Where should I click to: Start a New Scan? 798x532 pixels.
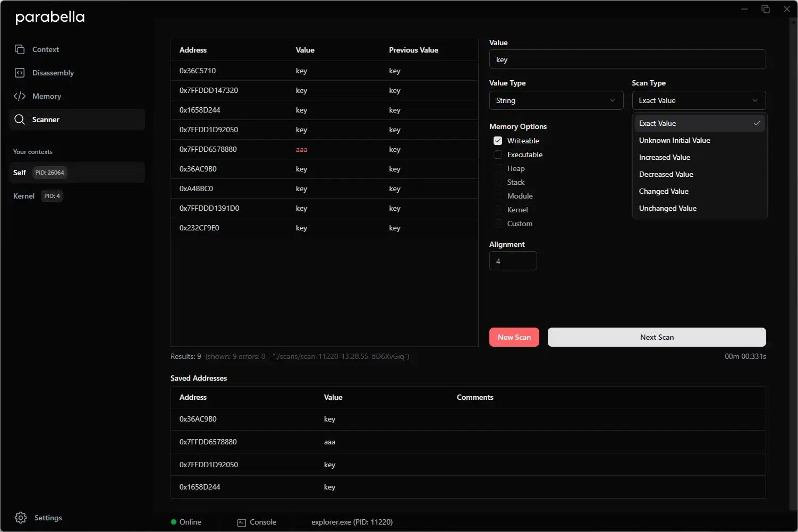pos(514,337)
